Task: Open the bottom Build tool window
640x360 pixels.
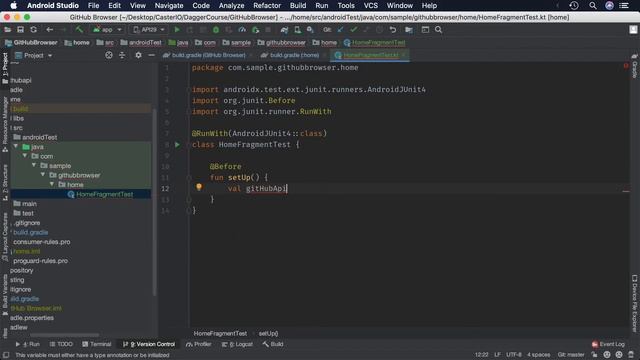Action: 273,344
